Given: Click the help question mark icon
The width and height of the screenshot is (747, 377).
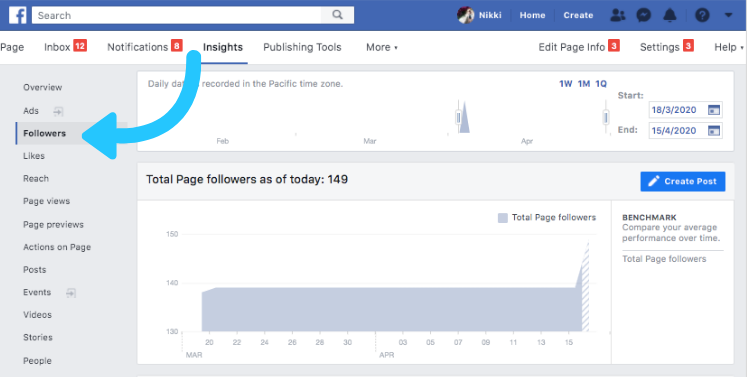Looking at the screenshot, I should tap(702, 15).
